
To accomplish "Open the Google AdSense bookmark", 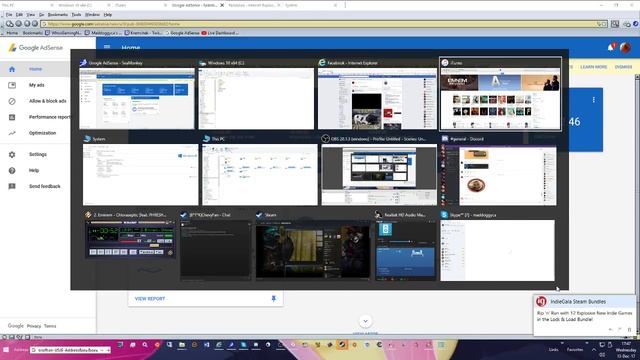I will [182, 33].
